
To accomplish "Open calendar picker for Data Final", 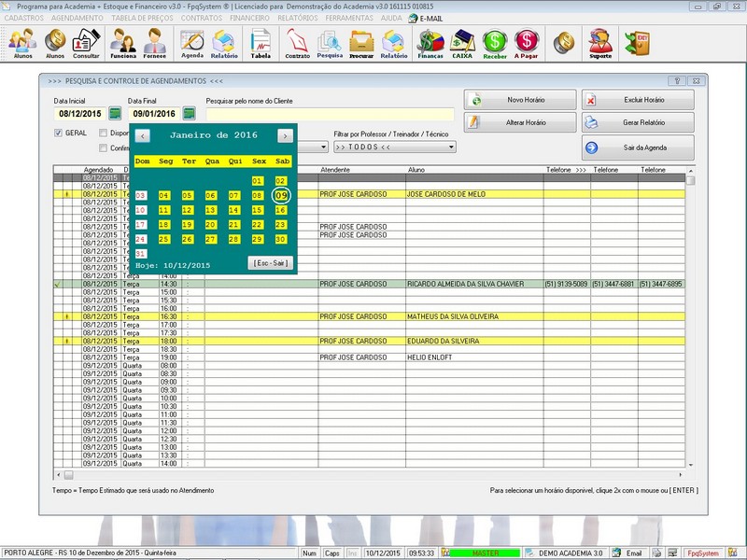I will pos(190,113).
